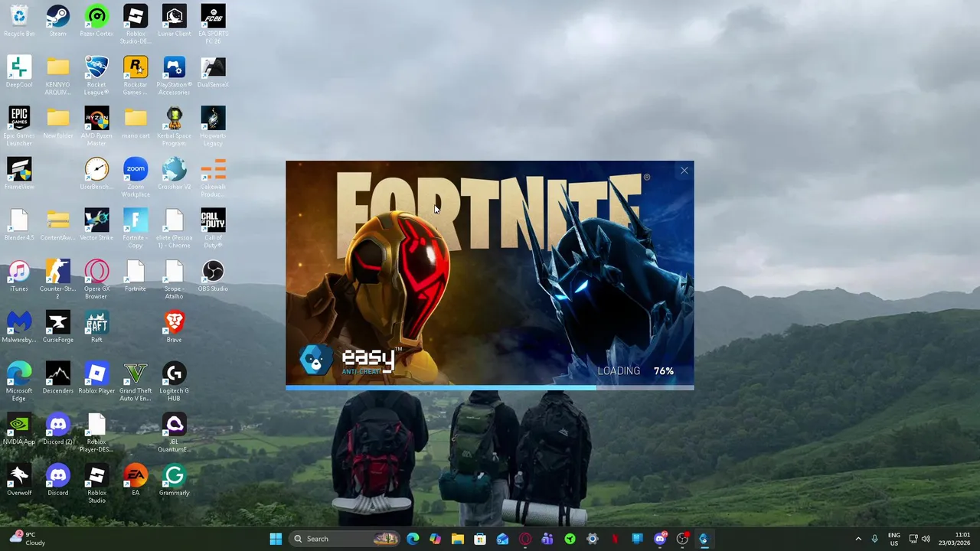The width and height of the screenshot is (980, 551).
Task: Select the OBS Studio desktop shortcut
Action: click(213, 276)
